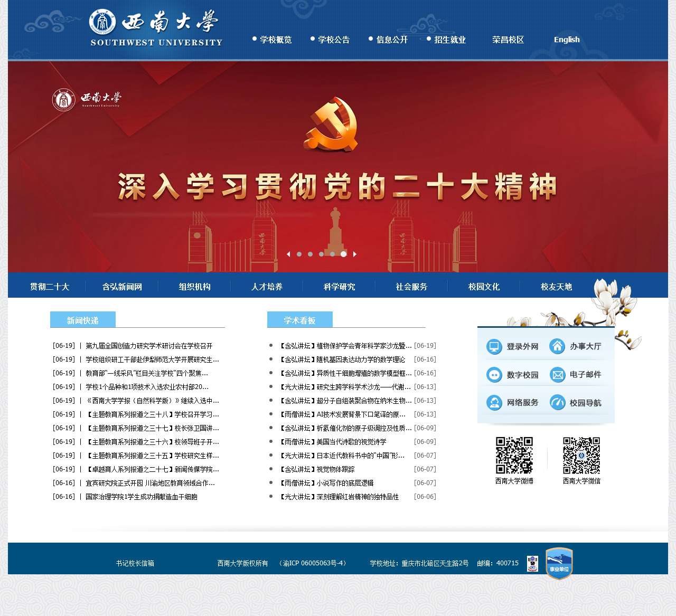Select the fifth banner slide dot

[344, 254]
